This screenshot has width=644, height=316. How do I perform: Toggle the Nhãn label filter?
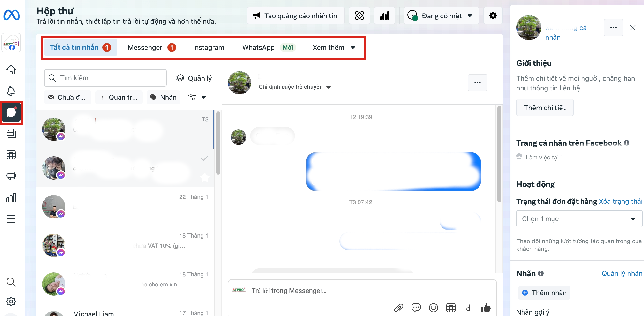164,97
